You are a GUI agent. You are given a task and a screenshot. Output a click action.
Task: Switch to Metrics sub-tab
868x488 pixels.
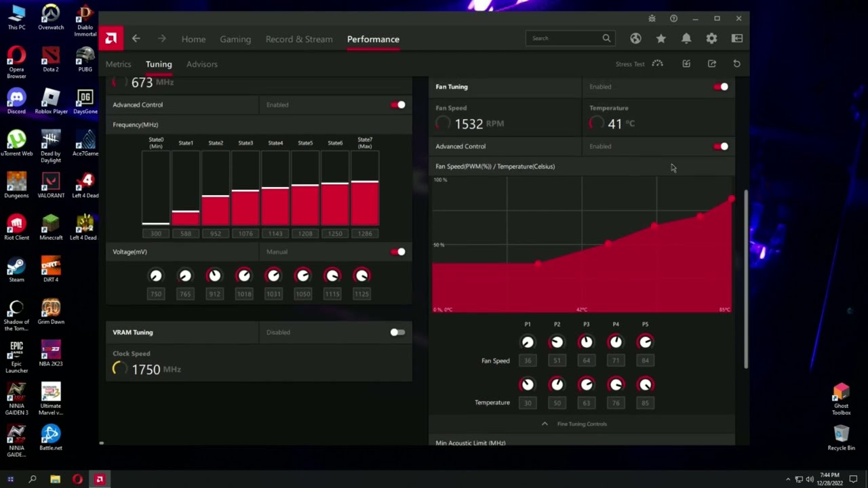coord(118,64)
